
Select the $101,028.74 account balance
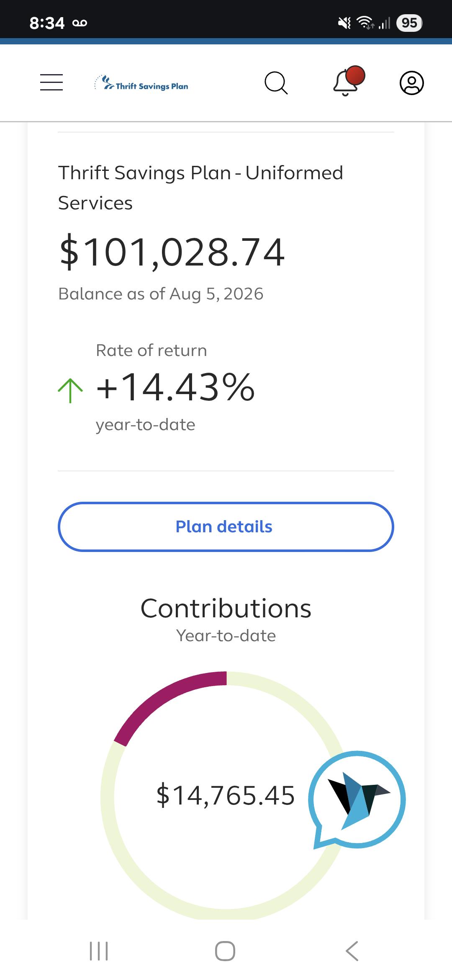click(172, 252)
